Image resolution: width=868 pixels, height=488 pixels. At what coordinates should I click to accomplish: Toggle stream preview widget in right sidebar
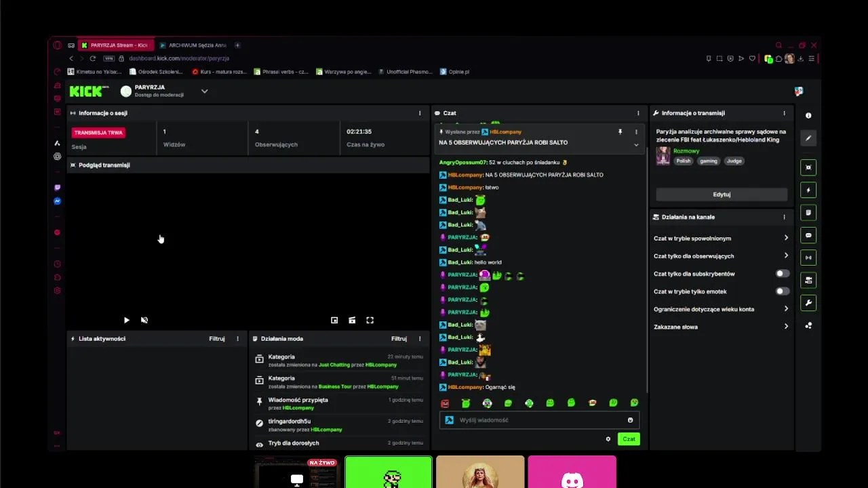(808, 167)
